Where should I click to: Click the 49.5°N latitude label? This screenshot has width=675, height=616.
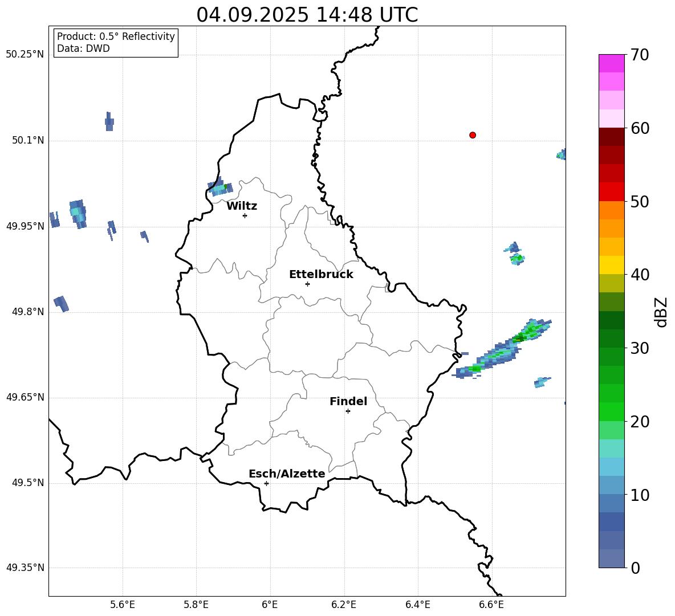(x=28, y=483)
